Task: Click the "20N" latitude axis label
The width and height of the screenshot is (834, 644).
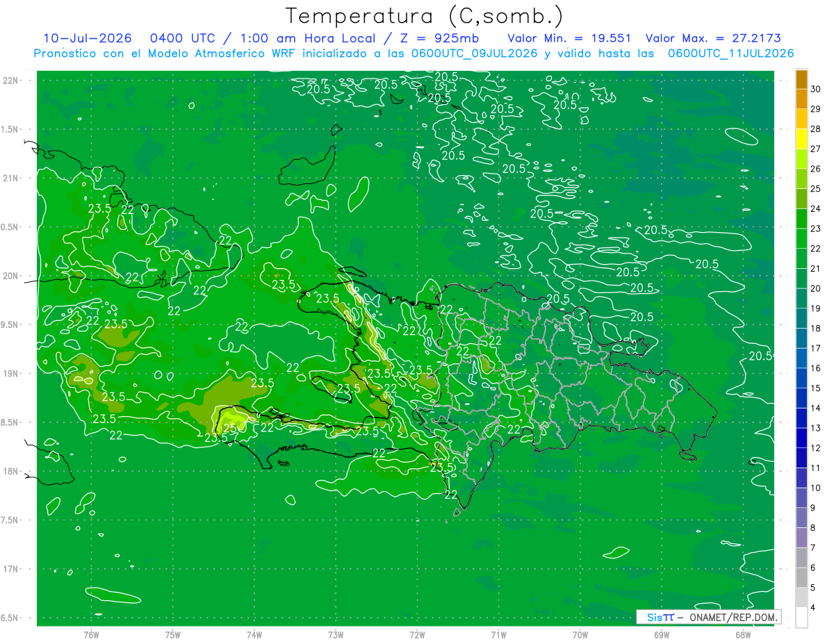Action: pyautogui.click(x=12, y=276)
